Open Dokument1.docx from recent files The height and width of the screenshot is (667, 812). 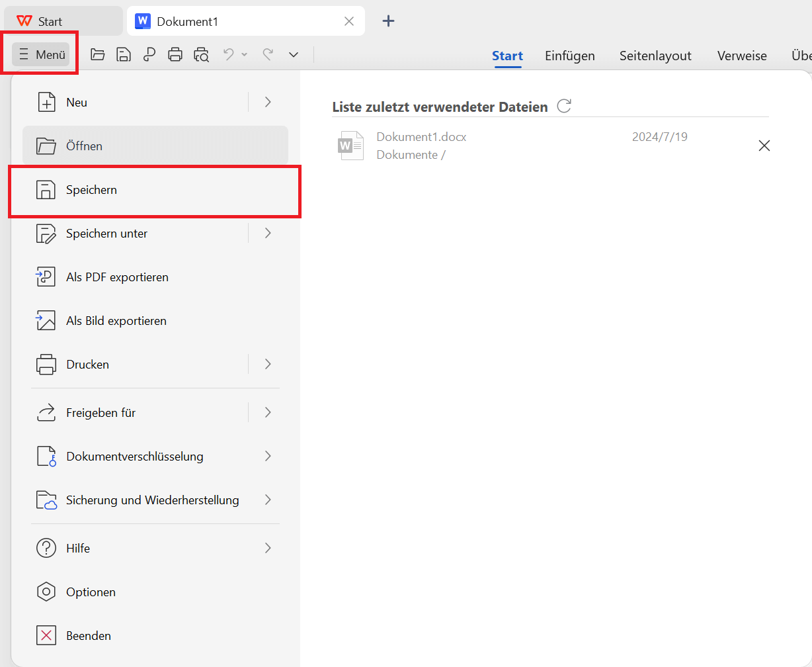pos(421,136)
